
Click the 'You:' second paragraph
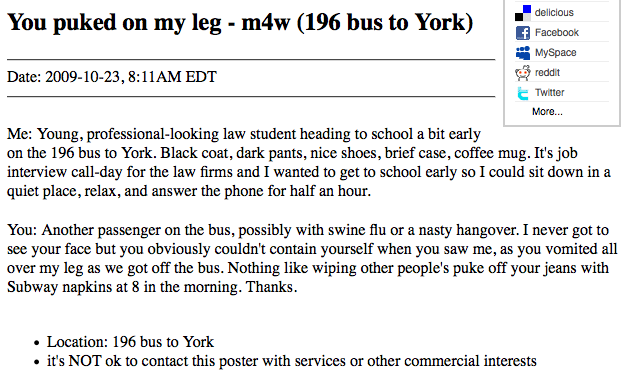312,258
